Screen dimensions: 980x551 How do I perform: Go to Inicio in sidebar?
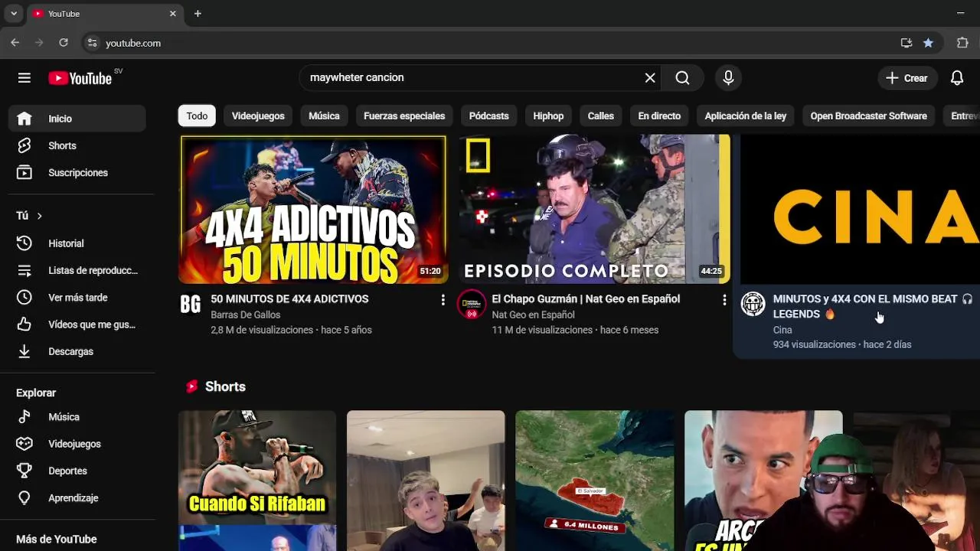click(x=77, y=119)
